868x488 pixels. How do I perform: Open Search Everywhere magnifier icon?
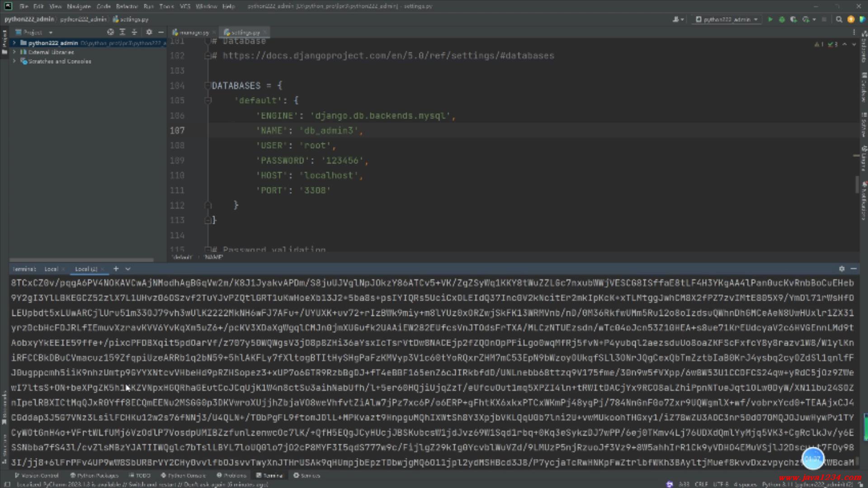(x=839, y=19)
